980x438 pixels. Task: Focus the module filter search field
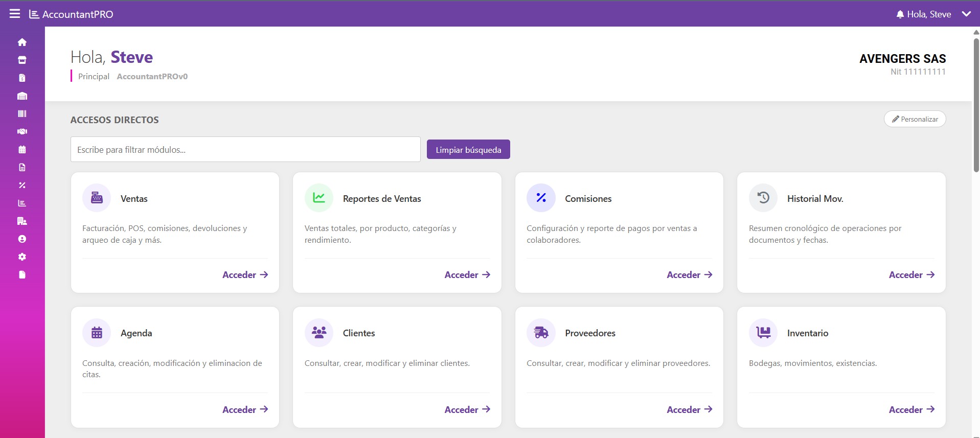[x=245, y=149]
